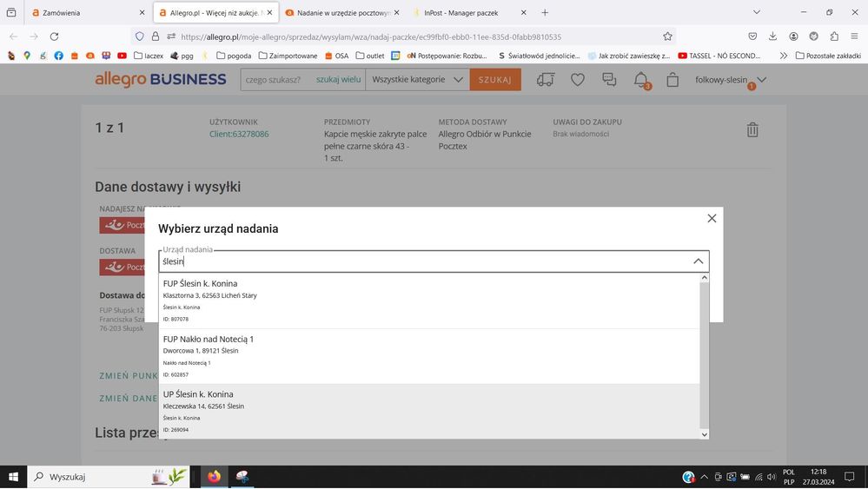
Task: Open Pozostałe zakładki folder
Action: tap(828, 56)
